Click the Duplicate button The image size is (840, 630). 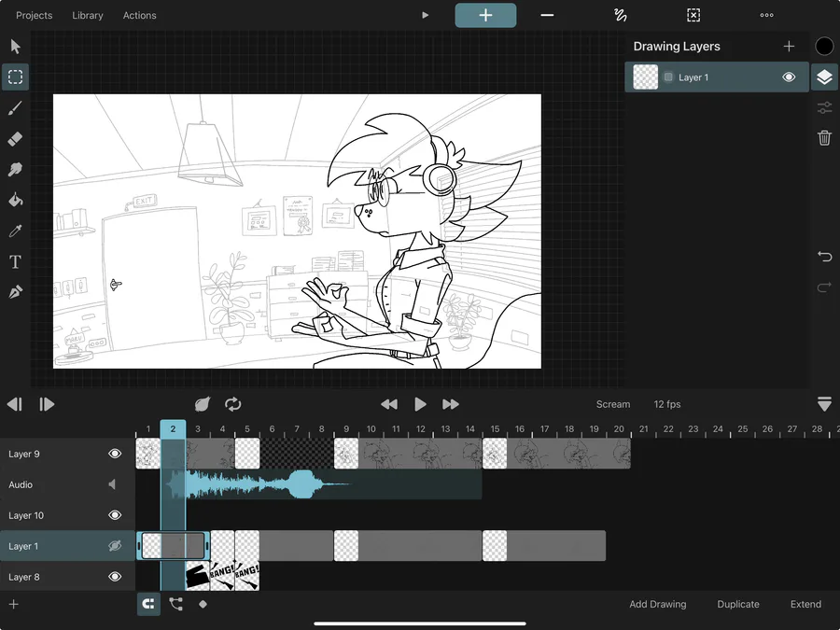point(737,604)
